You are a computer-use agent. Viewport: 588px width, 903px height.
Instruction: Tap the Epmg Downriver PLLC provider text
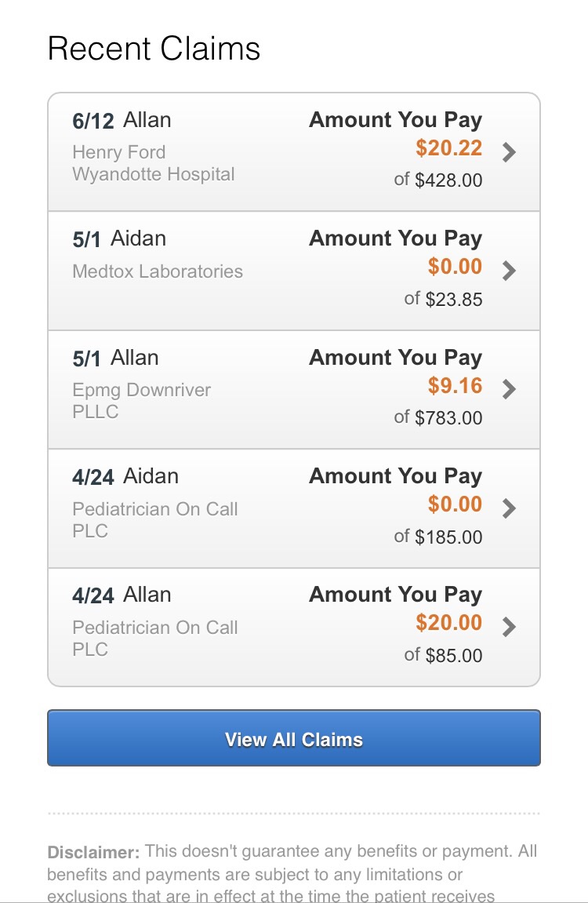click(x=141, y=400)
